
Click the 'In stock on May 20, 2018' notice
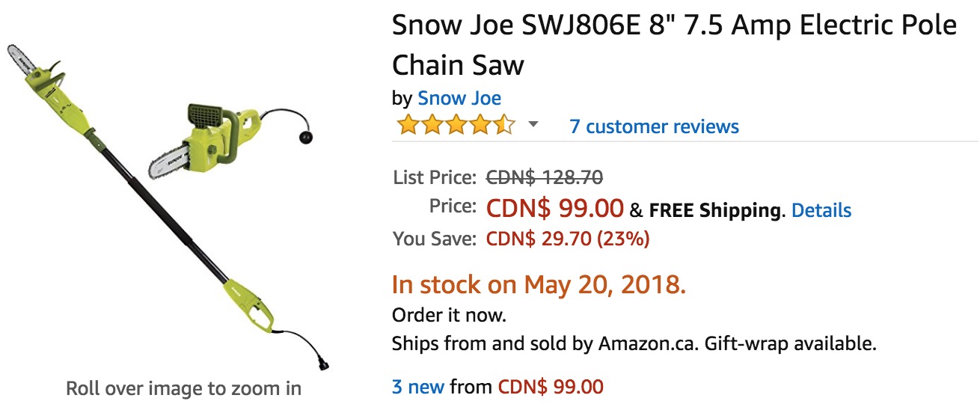[x=539, y=284]
